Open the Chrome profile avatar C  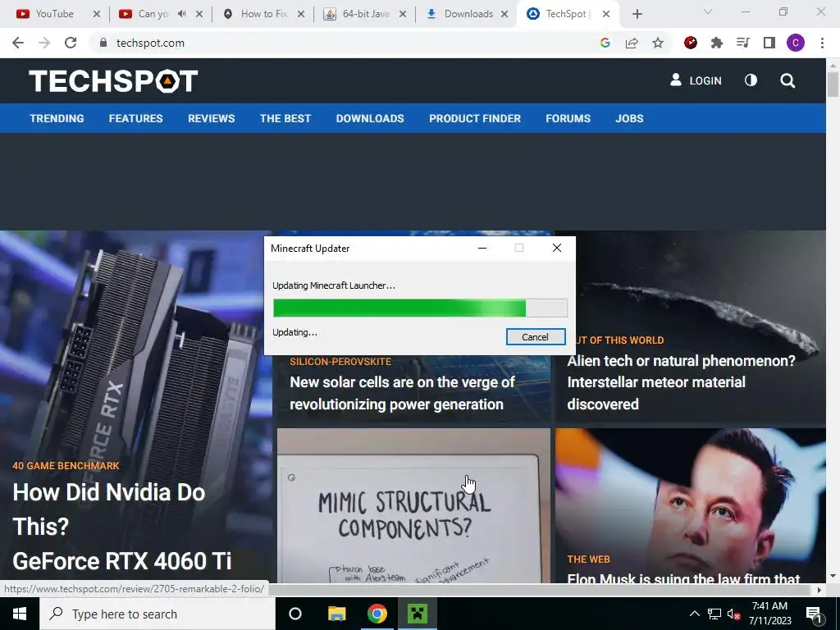tap(796, 43)
